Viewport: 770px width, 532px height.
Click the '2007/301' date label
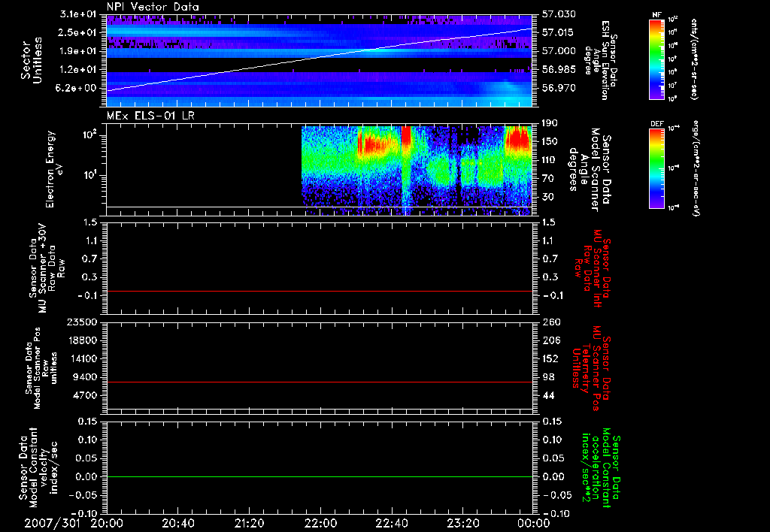[x=52, y=523]
